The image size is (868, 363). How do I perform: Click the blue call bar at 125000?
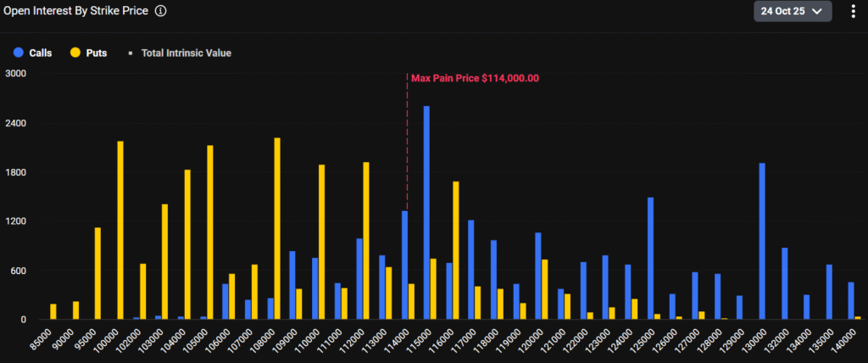click(650, 258)
